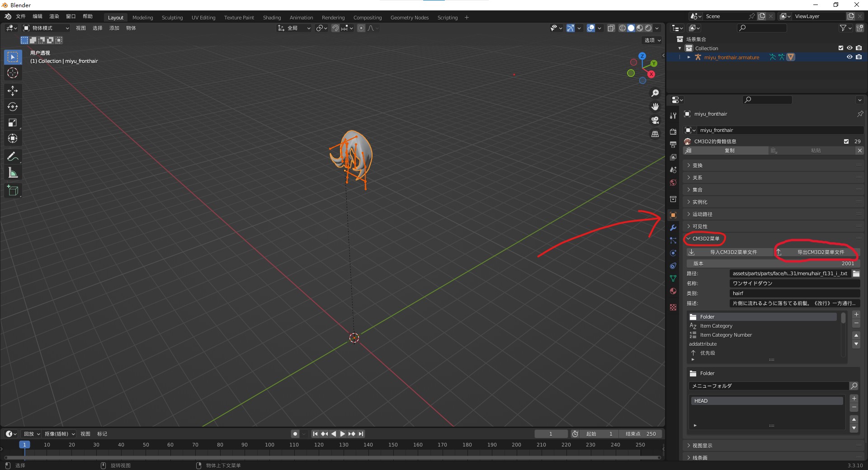Screen dimensions: 868x470
Task: Expand the 可见性 panel
Action: [x=773, y=226]
